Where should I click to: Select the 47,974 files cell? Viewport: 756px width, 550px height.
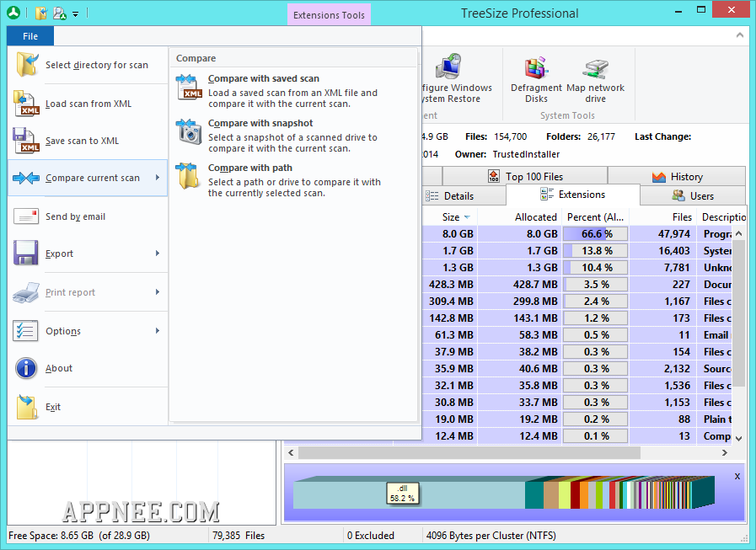click(663, 234)
